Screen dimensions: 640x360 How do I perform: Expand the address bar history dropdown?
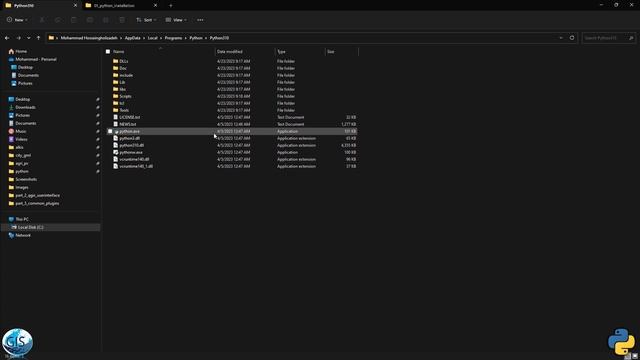coord(561,38)
